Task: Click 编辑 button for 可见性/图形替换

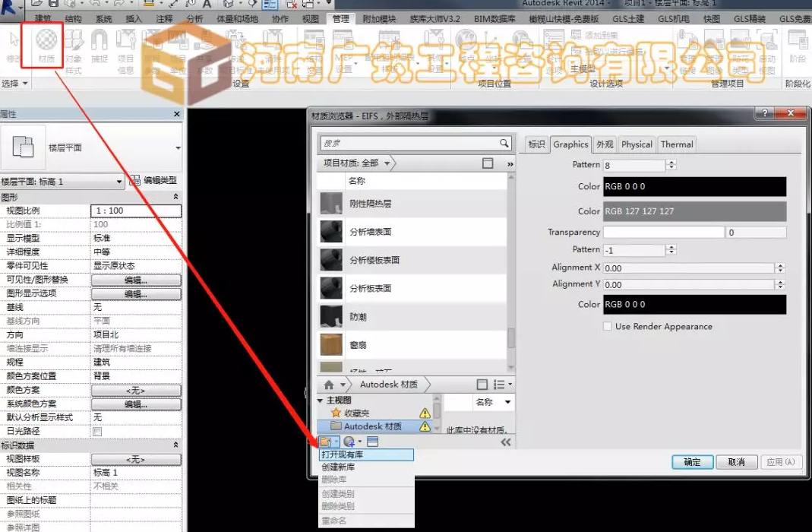Action: click(136, 280)
